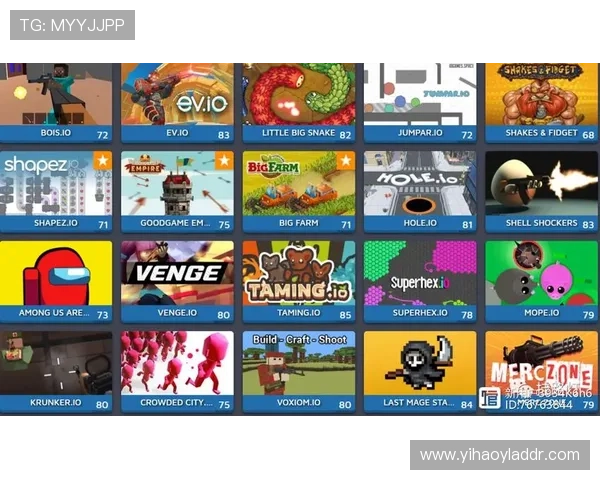Click the VENGE.IO title label
Viewport: 600px width, 480px height.
(x=177, y=313)
